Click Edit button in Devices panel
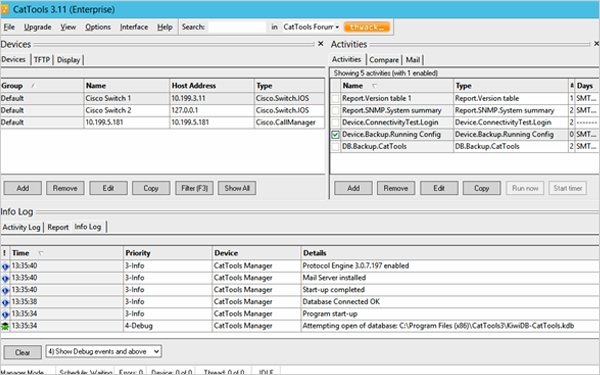 click(x=108, y=188)
